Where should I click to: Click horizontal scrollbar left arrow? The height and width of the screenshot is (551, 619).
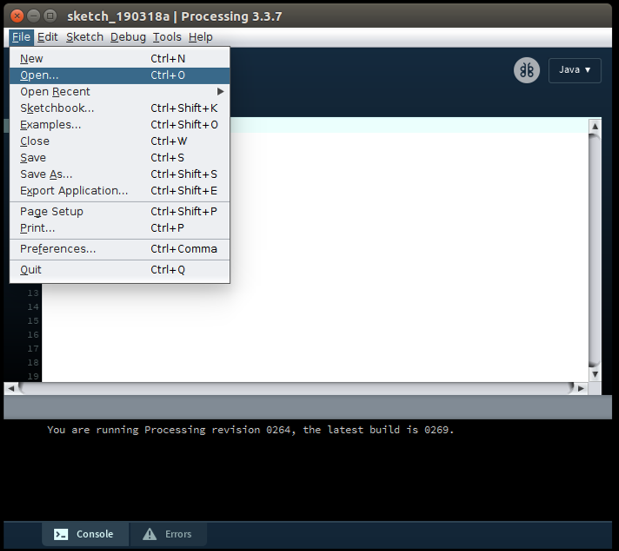coord(11,388)
